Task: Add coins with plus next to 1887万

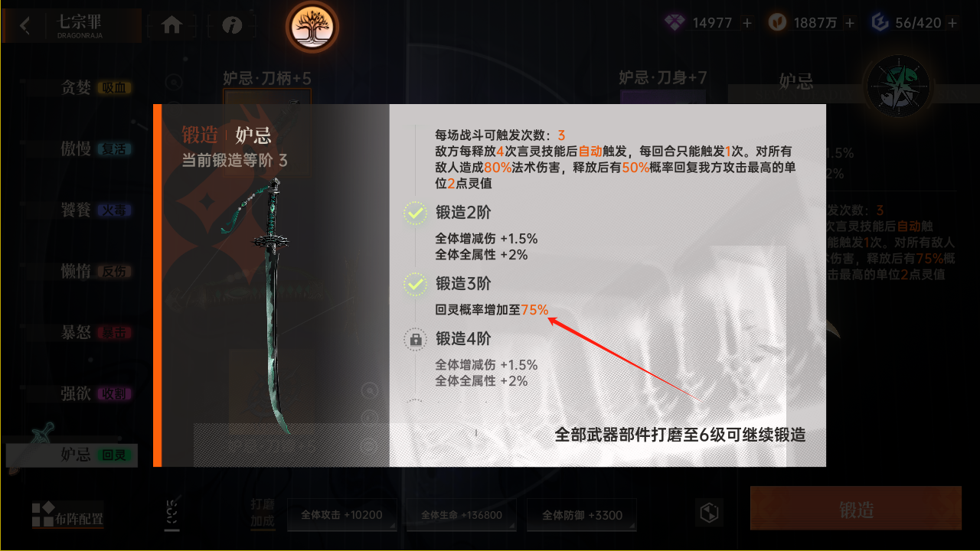Action: point(850,23)
